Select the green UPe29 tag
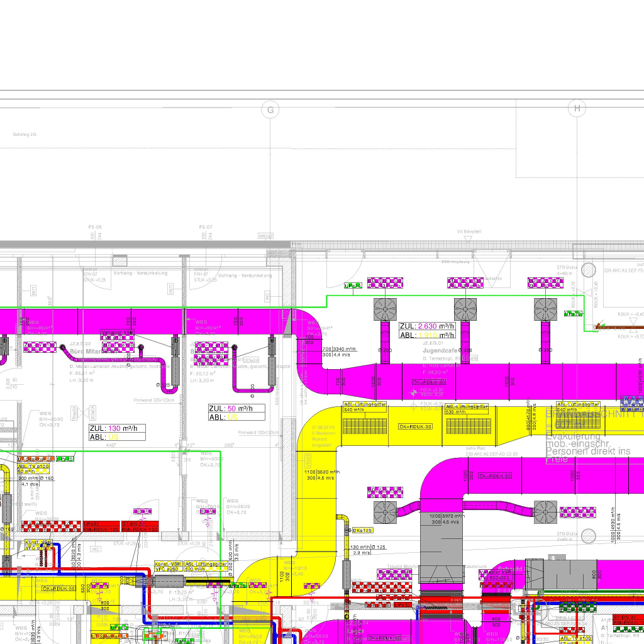Image resolution: width=644 pixels, height=644 pixels. pyautogui.click(x=572, y=313)
